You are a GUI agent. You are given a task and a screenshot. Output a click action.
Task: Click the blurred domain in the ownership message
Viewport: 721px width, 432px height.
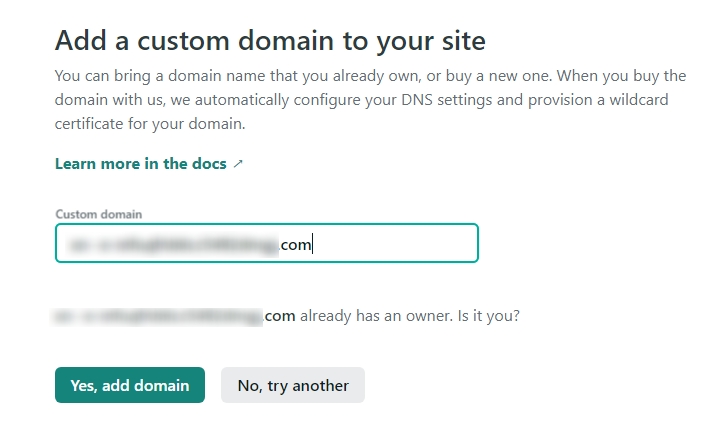coord(157,317)
